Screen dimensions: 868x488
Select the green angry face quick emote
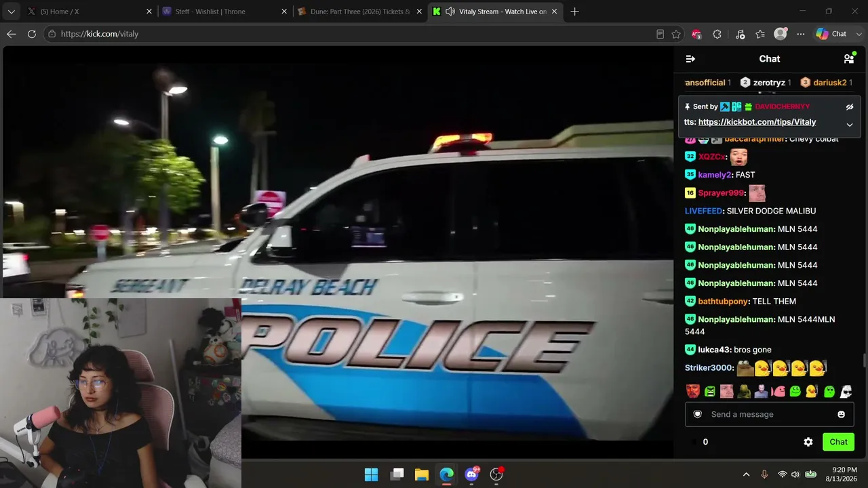709,391
